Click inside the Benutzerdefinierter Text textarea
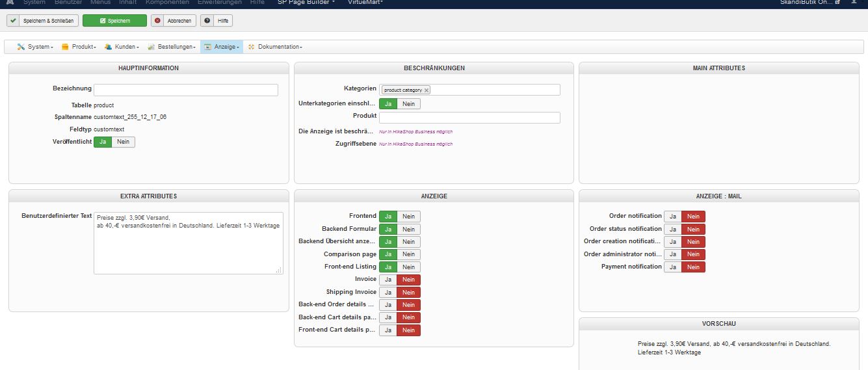Viewport: 868px width, 370px height. [x=189, y=243]
